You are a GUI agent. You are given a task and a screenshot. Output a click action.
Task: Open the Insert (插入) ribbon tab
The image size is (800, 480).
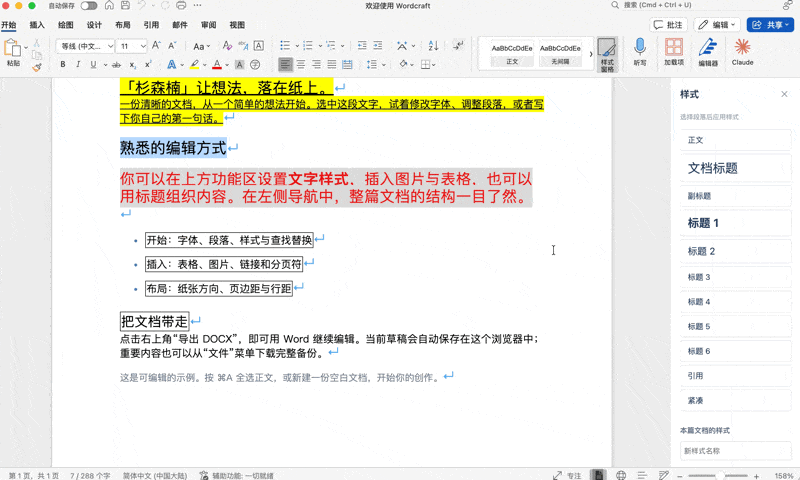point(37,24)
